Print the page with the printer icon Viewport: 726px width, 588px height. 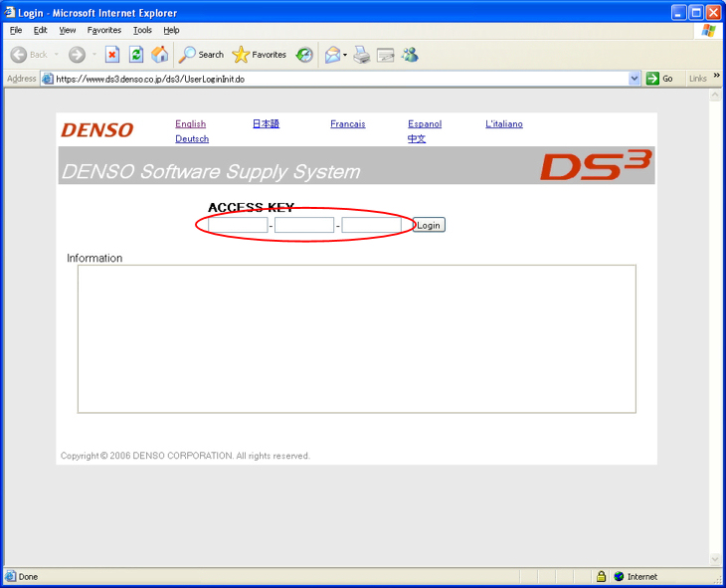pyautogui.click(x=362, y=55)
